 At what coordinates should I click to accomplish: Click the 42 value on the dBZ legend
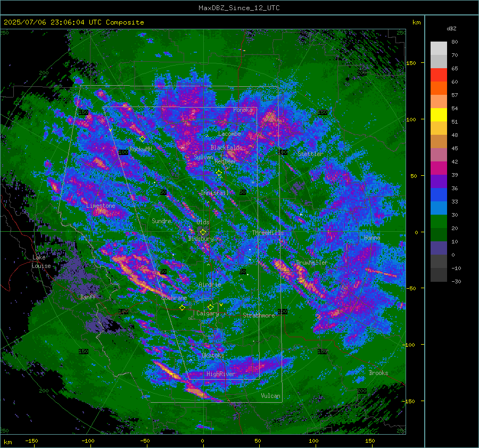(x=455, y=161)
